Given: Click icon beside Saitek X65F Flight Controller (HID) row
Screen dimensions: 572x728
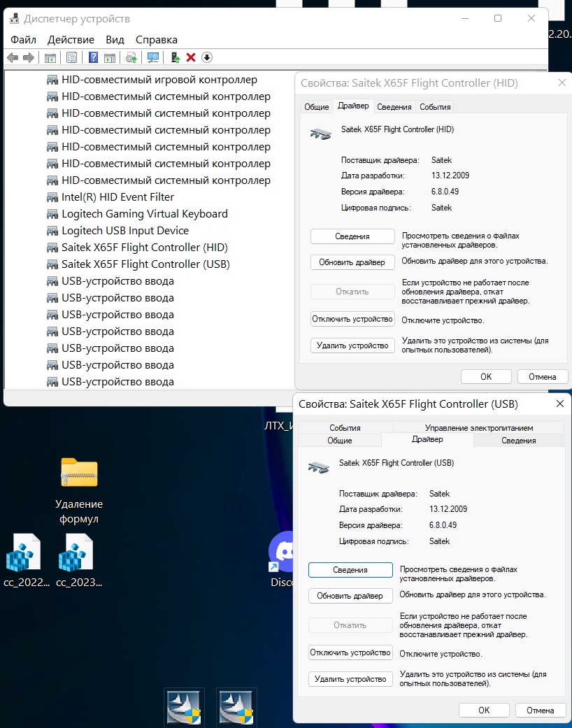Looking at the screenshot, I should 52,248.
